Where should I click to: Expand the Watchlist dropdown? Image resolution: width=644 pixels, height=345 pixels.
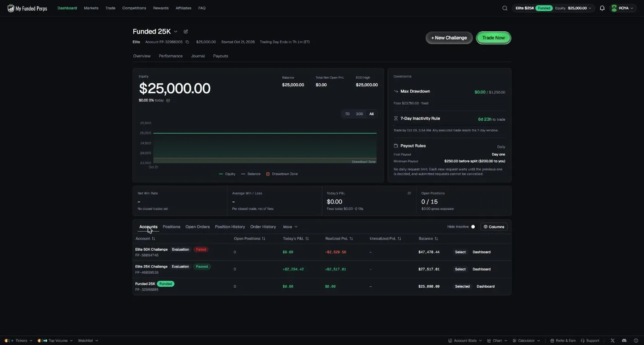point(88,340)
